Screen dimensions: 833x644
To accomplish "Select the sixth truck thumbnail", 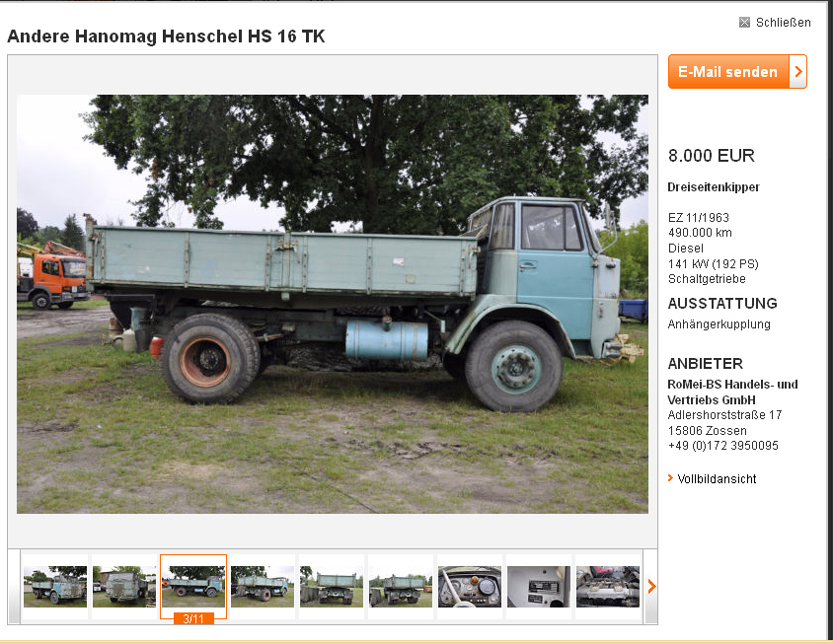I will click(401, 587).
